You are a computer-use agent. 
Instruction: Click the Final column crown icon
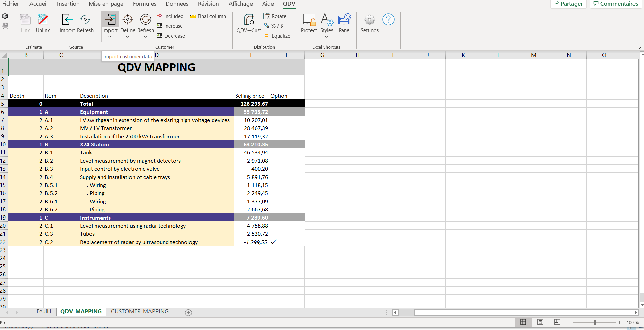click(193, 16)
